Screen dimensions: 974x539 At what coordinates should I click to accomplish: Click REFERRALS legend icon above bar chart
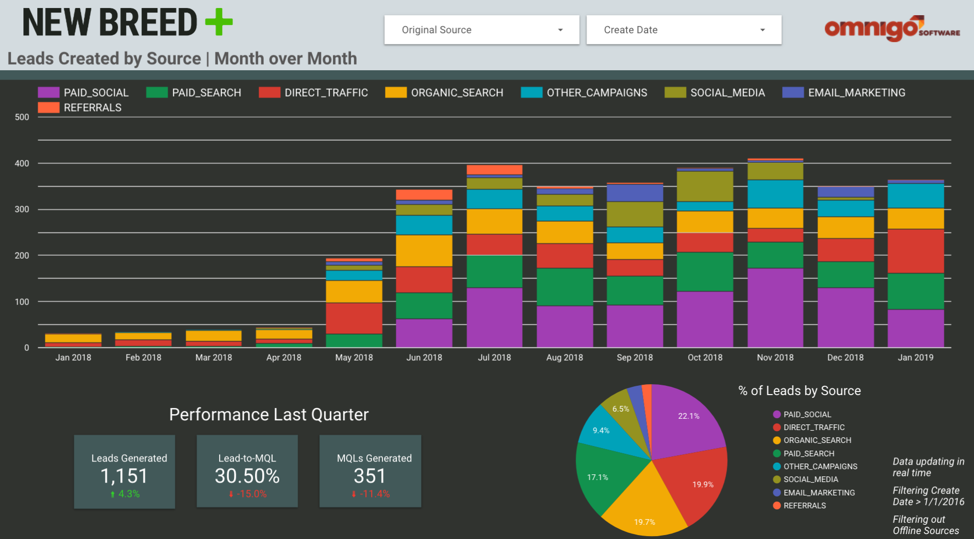click(x=48, y=108)
